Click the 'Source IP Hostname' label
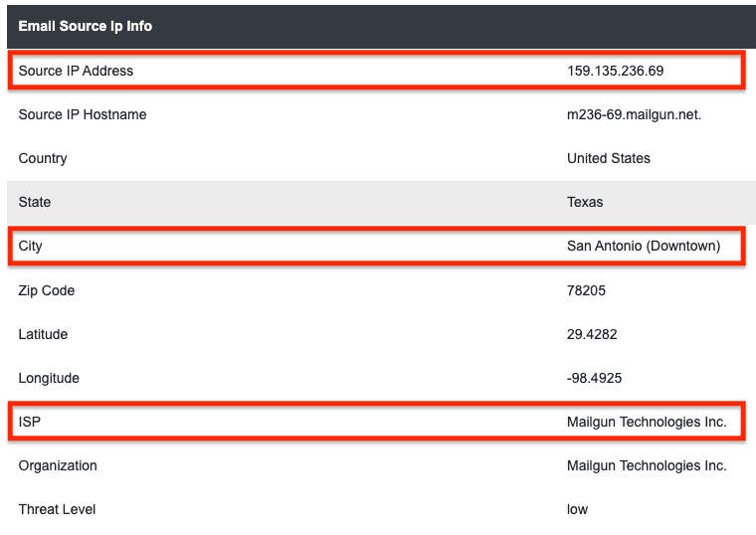 [83, 114]
